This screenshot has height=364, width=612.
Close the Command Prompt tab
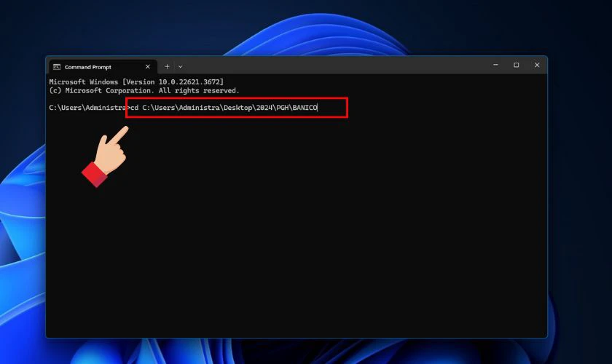coord(147,67)
